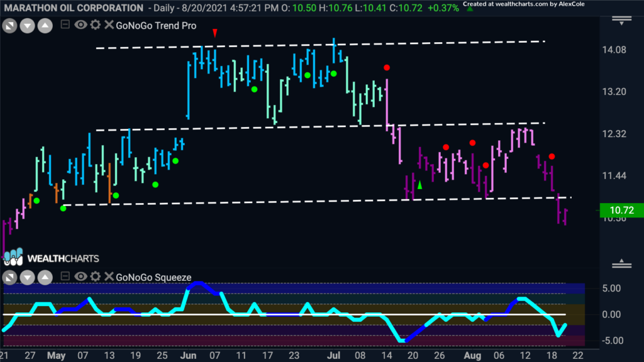644x362 pixels.
Task: Open GoNoGo Trend Pro settings gear
Action: [96, 25]
